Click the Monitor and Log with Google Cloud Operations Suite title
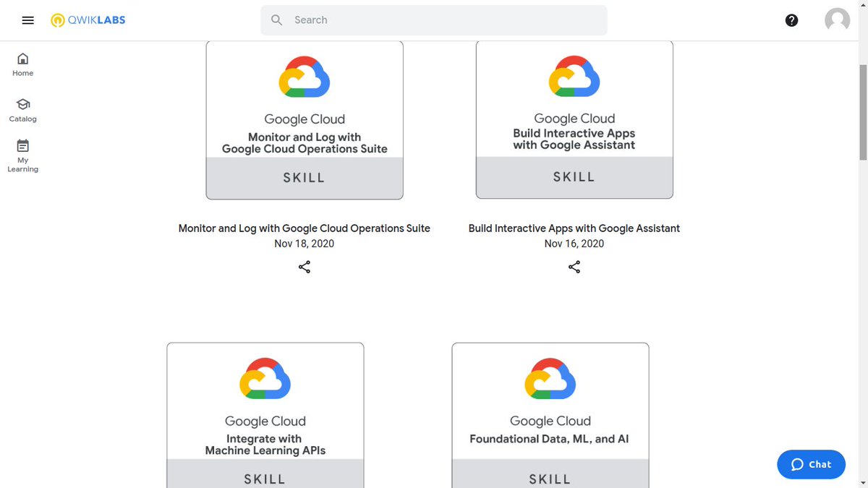 point(305,228)
